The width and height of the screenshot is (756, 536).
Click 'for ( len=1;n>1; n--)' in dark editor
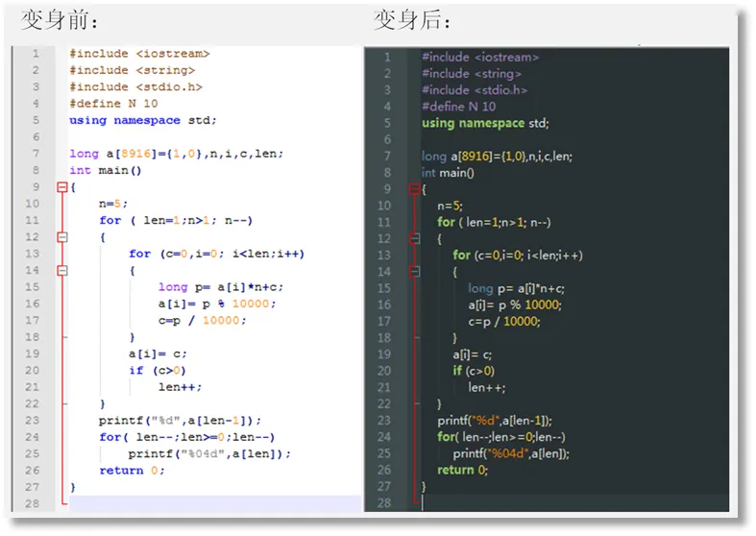click(x=494, y=223)
